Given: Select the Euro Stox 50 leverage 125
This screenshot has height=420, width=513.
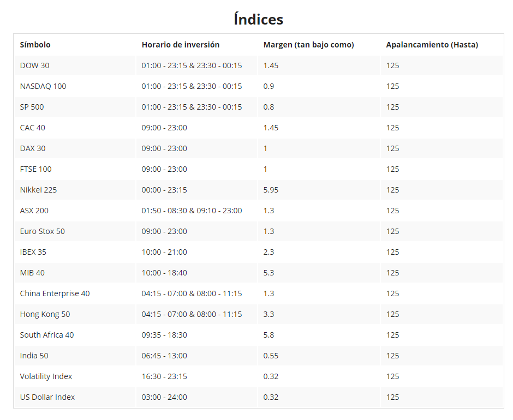Looking at the screenshot, I should click(392, 231).
